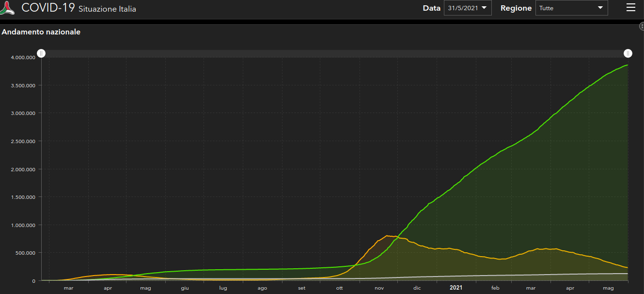This screenshot has width=644, height=294.
Task: Click the Situazione Italia subtitle
Action: pyautogui.click(x=107, y=9)
